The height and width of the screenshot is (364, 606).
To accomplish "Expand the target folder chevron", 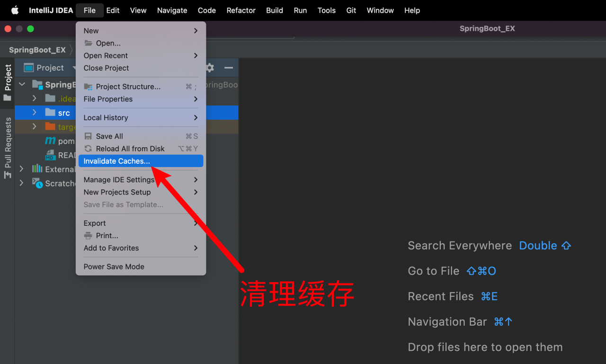I will pos(34,127).
